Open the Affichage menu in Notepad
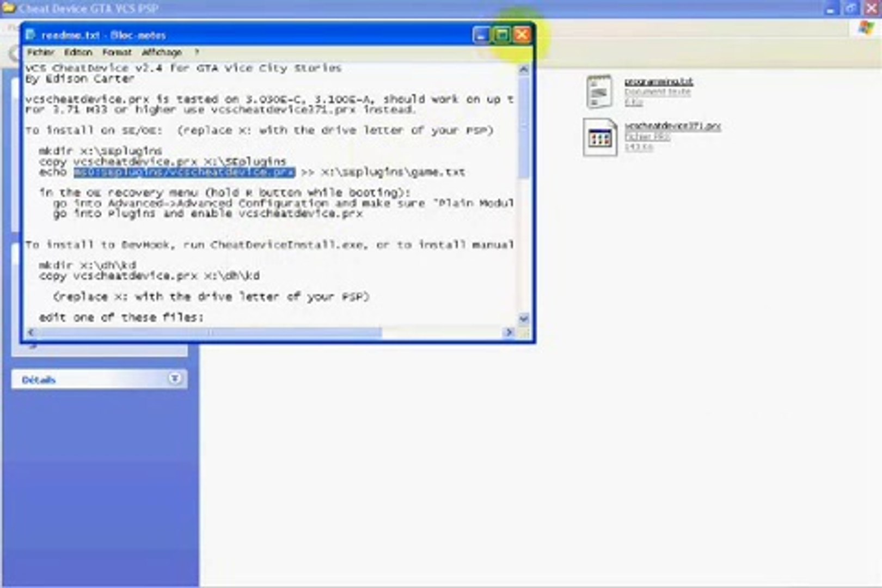 pos(162,52)
